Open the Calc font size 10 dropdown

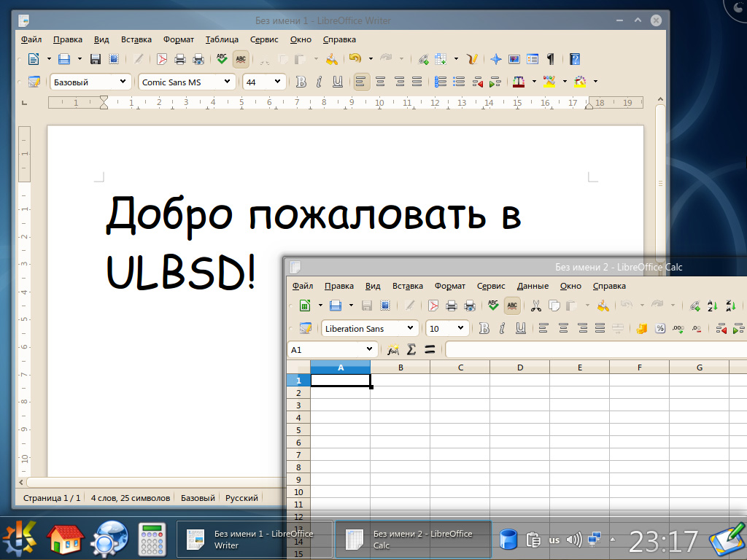coord(460,329)
